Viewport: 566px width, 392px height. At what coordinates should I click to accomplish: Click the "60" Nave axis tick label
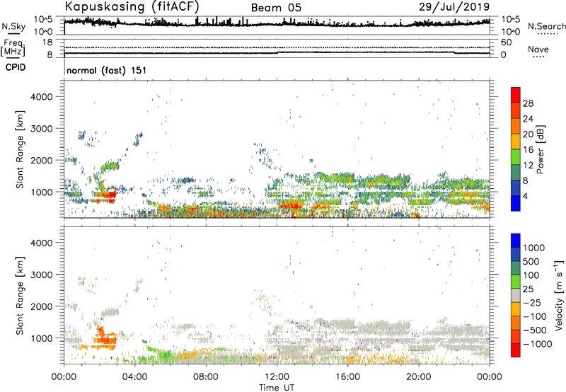(x=506, y=42)
